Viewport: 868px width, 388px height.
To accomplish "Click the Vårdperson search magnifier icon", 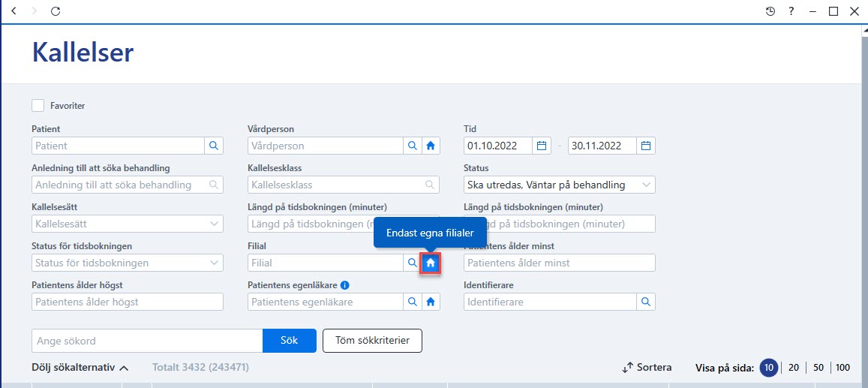I will pyautogui.click(x=412, y=146).
